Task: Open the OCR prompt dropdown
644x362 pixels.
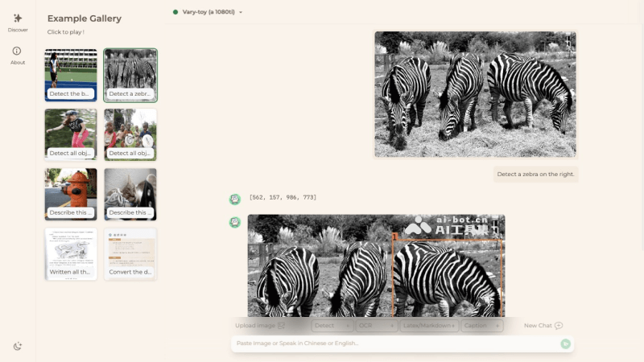Action: click(376, 326)
